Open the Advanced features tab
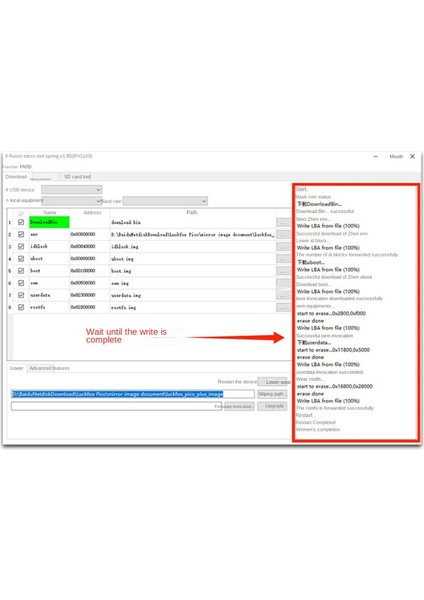This screenshot has height=600, width=424. pyautogui.click(x=49, y=368)
